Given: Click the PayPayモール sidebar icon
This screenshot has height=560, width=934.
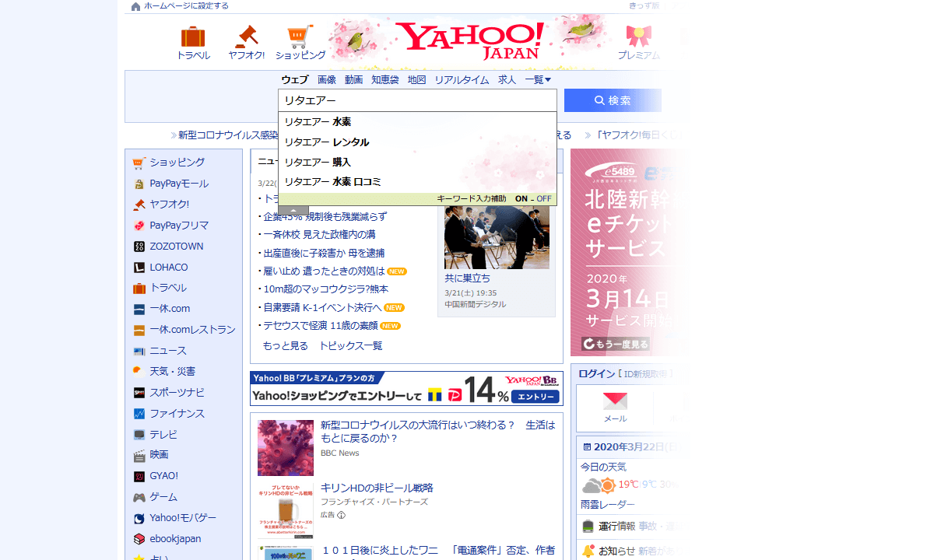Looking at the screenshot, I should click(x=139, y=184).
